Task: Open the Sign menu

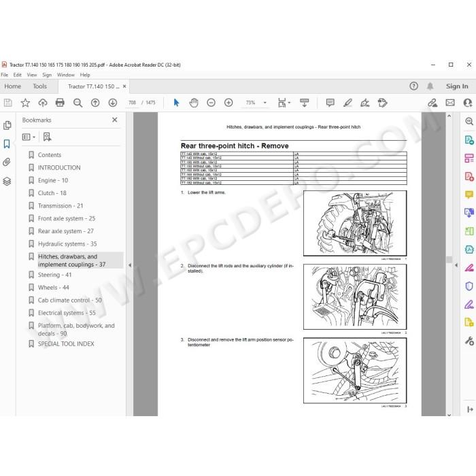Action: [47, 75]
